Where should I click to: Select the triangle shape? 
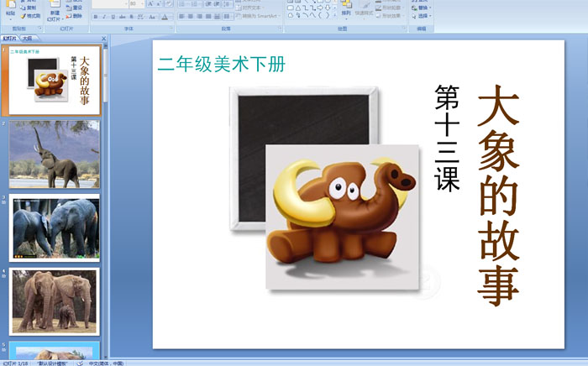point(298,8)
